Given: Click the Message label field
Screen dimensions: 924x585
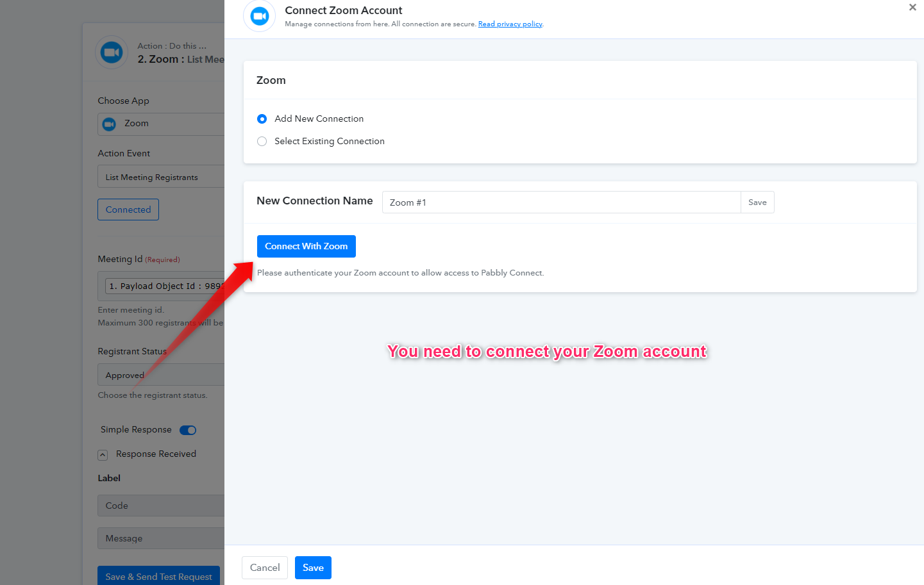Looking at the screenshot, I should tap(161, 538).
